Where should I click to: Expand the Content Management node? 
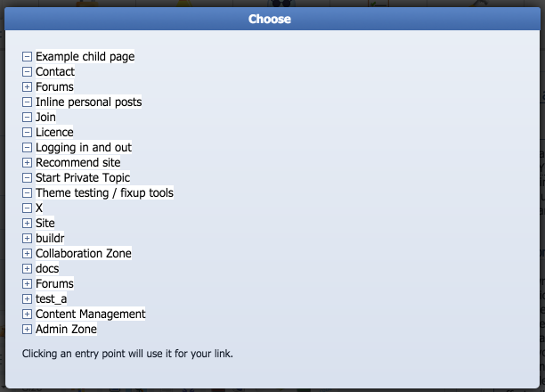27,314
